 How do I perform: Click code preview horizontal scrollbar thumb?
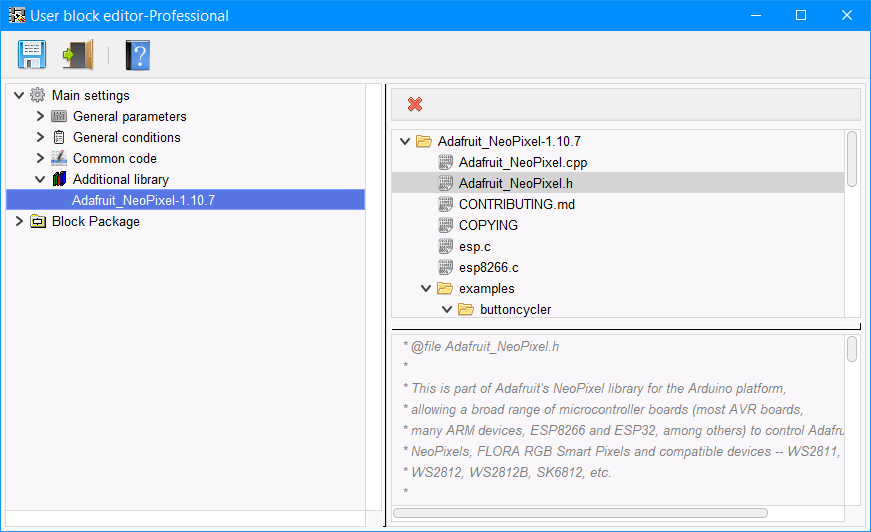[580, 513]
